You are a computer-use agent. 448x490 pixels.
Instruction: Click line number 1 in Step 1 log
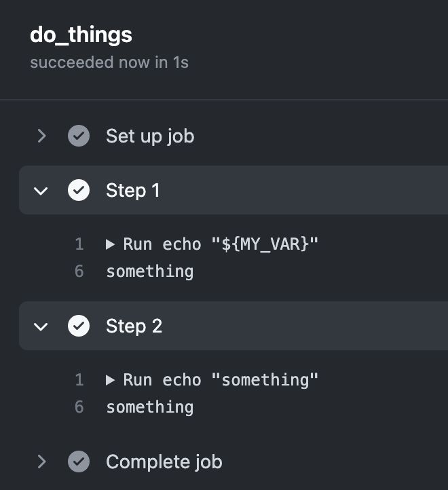click(79, 244)
